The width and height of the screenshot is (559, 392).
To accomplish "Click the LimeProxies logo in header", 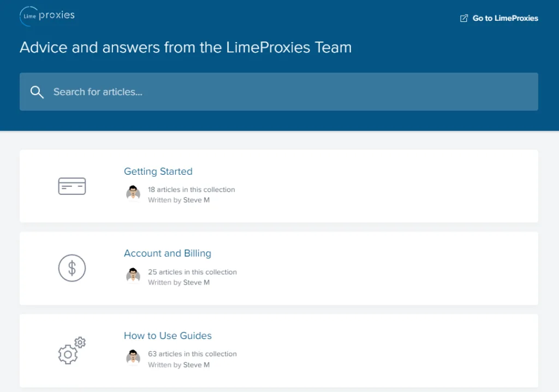I will tap(47, 16).
